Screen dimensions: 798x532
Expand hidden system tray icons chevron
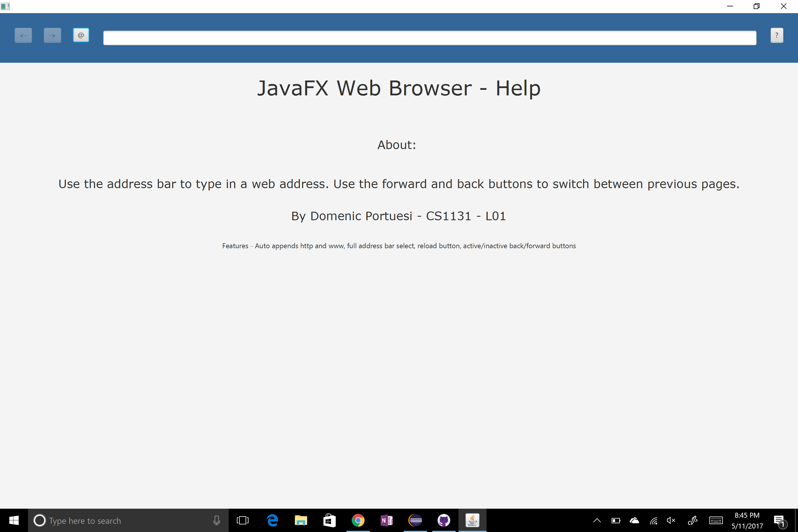click(x=597, y=520)
